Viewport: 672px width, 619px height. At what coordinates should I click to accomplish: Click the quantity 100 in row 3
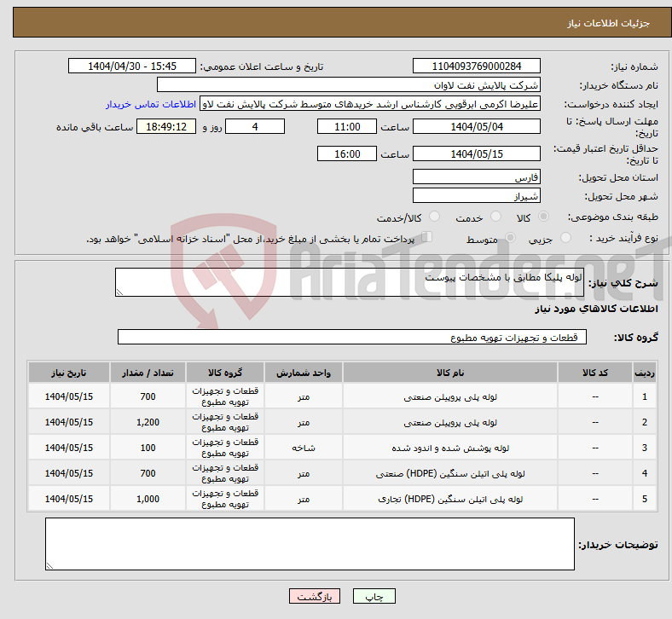click(148, 448)
